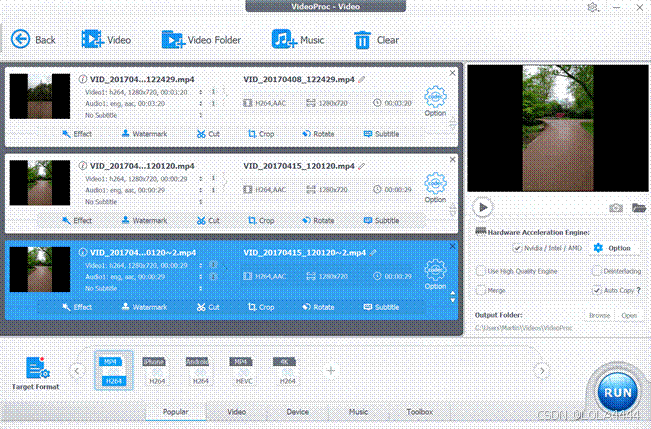Open Auto Copy help question mark
This screenshot has width=651, height=429.
coord(639,290)
